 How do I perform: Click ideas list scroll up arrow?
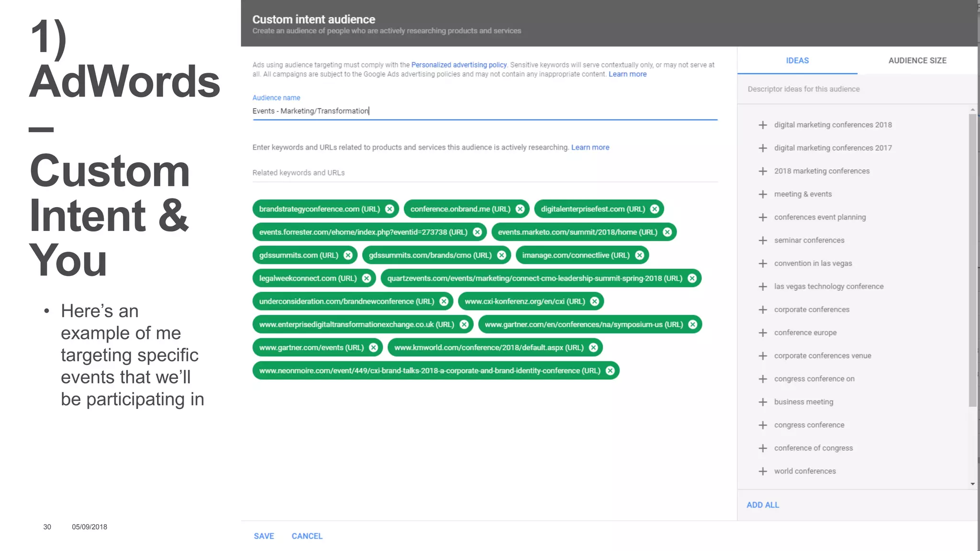(x=972, y=110)
